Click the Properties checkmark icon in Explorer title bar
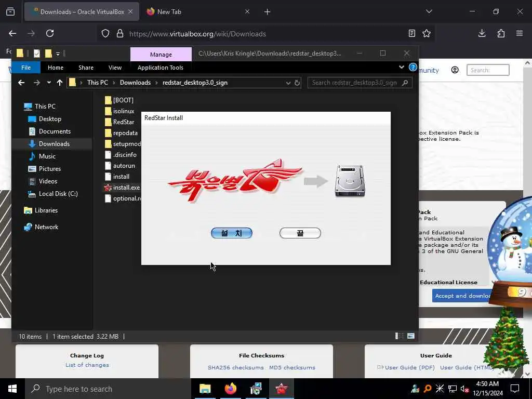This screenshot has width=532, height=399. point(37,54)
